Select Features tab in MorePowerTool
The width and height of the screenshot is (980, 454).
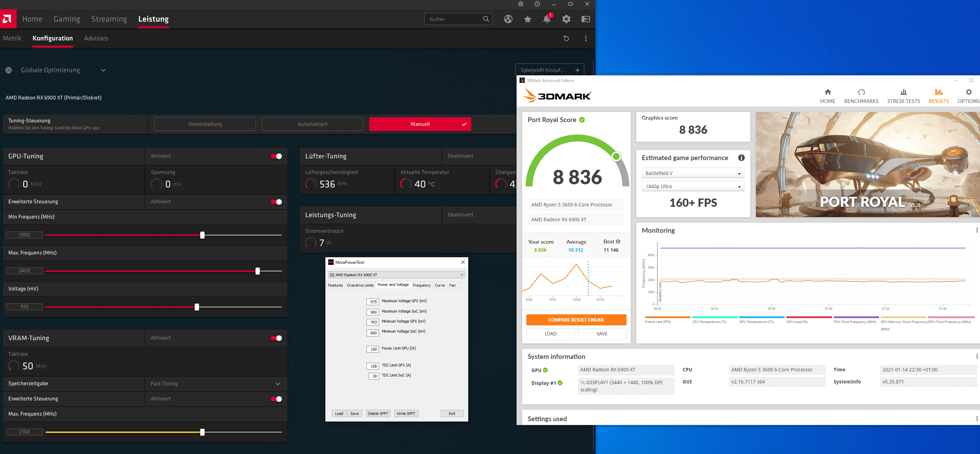[335, 285]
